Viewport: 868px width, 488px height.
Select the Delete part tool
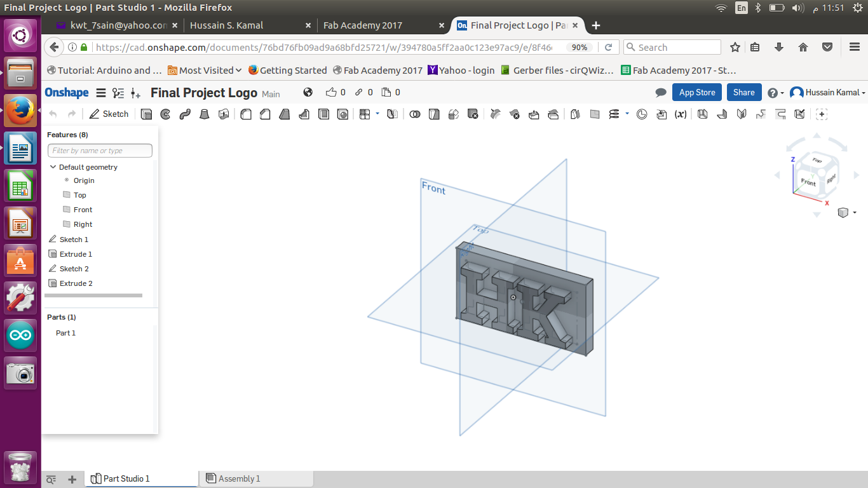[473, 114]
